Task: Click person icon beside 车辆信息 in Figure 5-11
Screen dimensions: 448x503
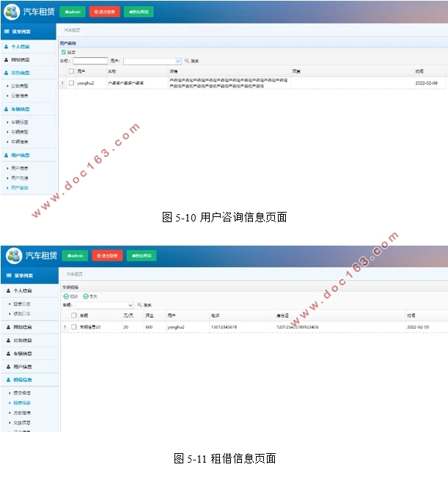Action: (x=8, y=353)
